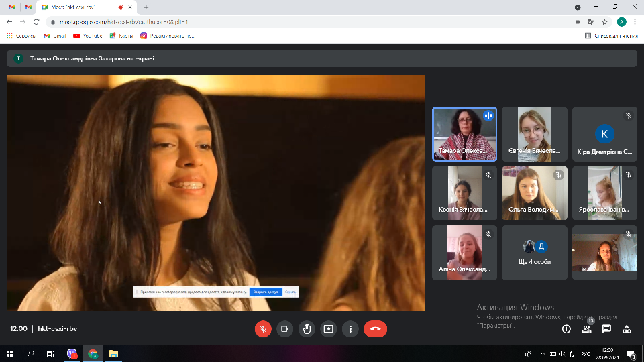Leave the call with red hang-up button
Viewport: 644px width, 362px height.
375,329
